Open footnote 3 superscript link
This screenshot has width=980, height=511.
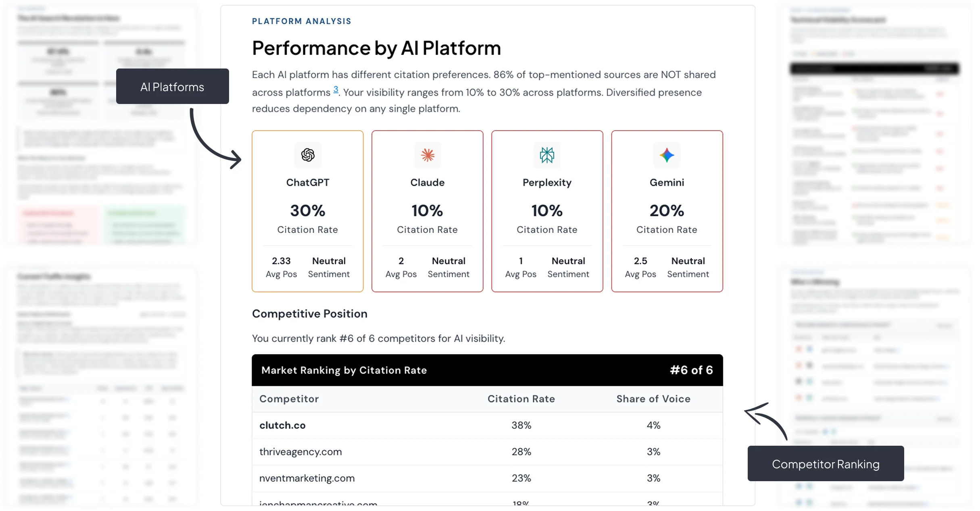click(336, 90)
